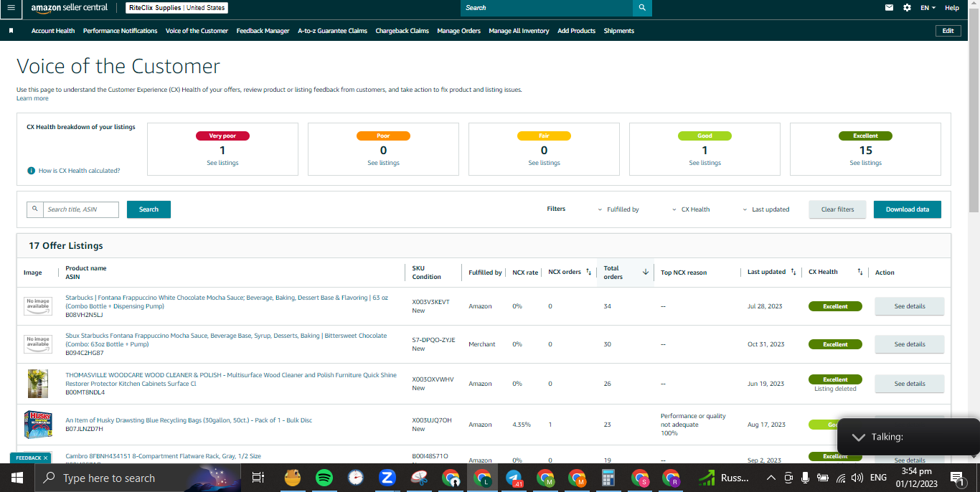Switch to Chrome profile S on taskbar
This screenshot has height=492, width=980.
[640, 478]
